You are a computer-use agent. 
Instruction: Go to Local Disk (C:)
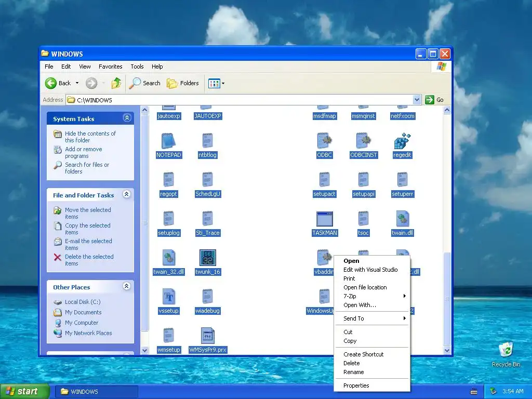point(83,302)
